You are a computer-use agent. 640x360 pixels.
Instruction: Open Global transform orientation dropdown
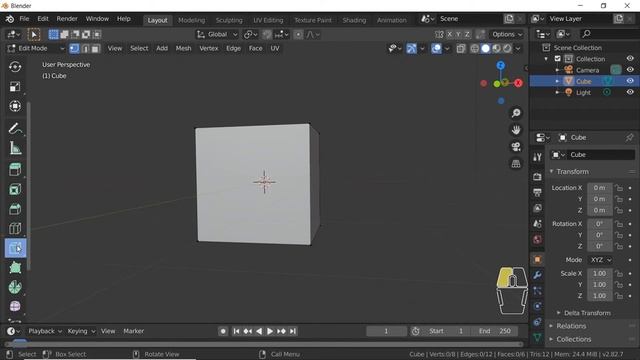click(x=217, y=35)
